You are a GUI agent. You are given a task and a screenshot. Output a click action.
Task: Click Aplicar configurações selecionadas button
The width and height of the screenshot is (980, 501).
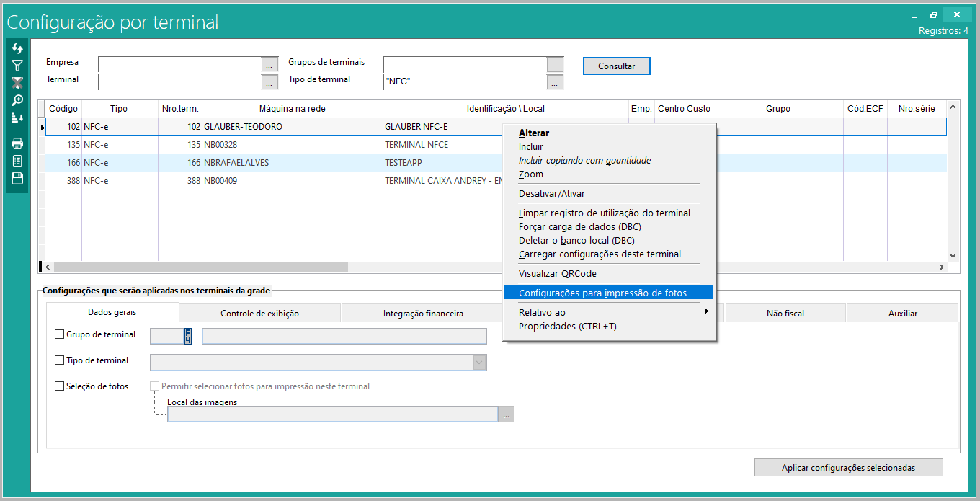pyautogui.click(x=848, y=468)
